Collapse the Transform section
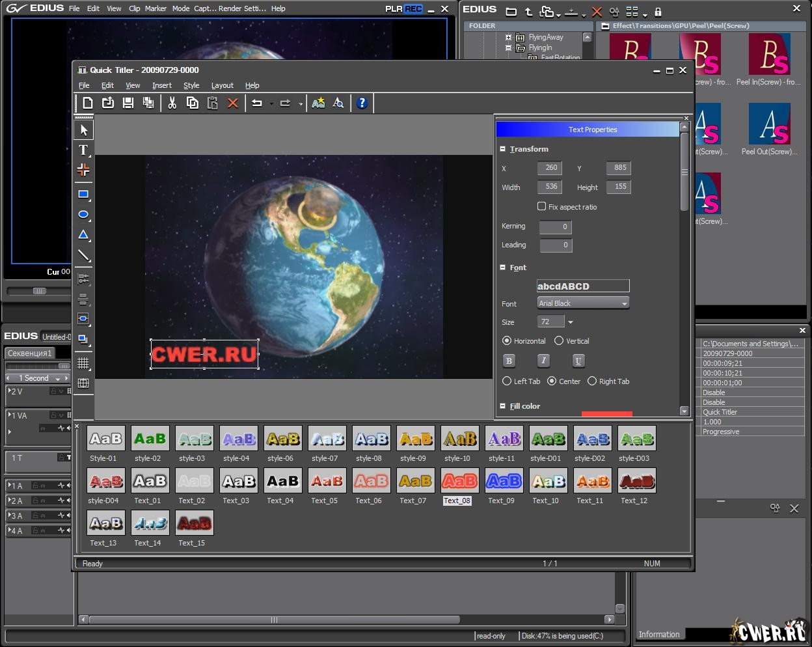Image resolution: width=812 pixels, height=647 pixels. point(502,149)
